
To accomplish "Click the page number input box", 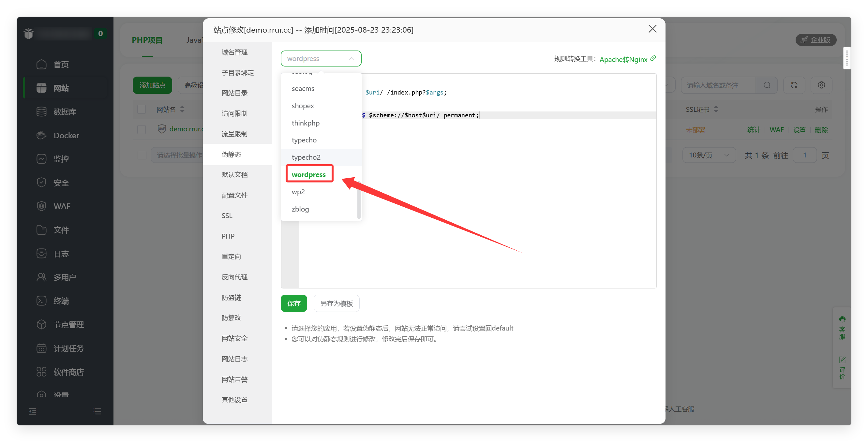I will (805, 155).
